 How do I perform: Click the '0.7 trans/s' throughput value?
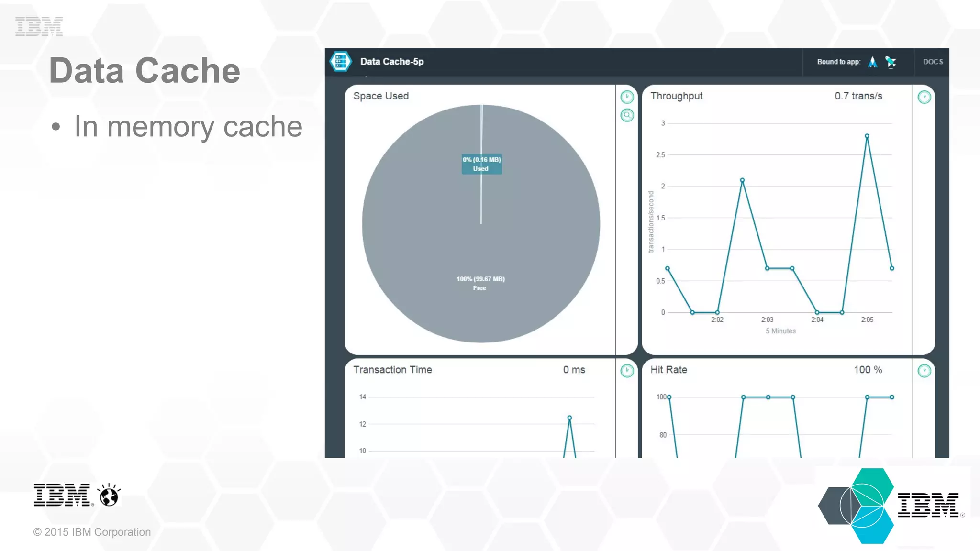(858, 96)
